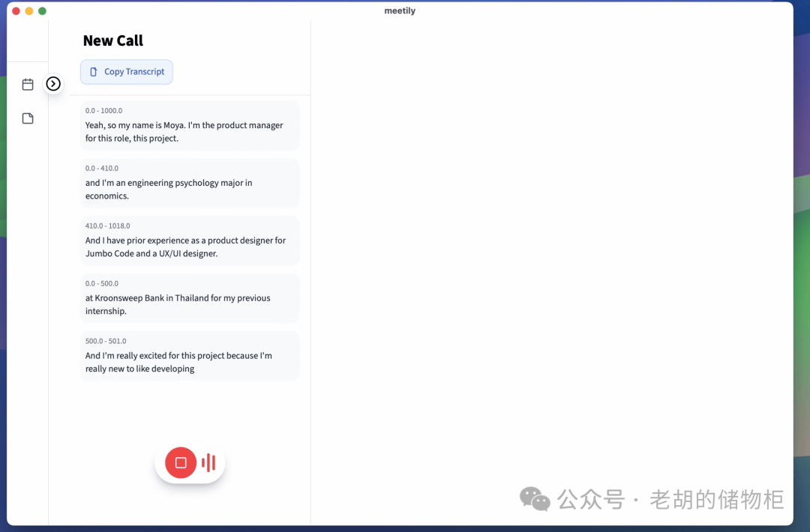Click the "500.0 - 501.0" timestamp
The height and width of the screenshot is (532, 810).
(106, 341)
